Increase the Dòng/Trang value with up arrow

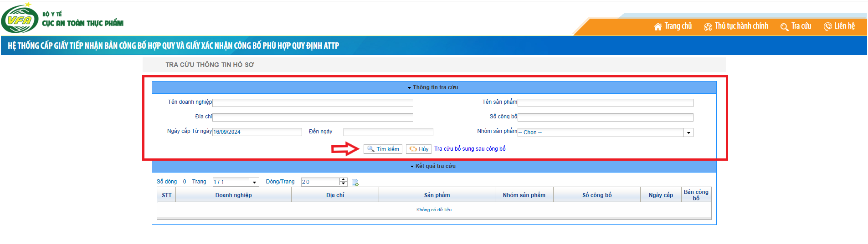pyautogui.click(x=343, y=180)
